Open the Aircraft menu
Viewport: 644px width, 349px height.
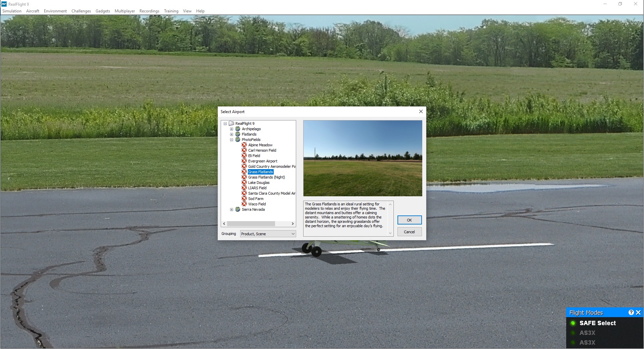coord(33,11)
